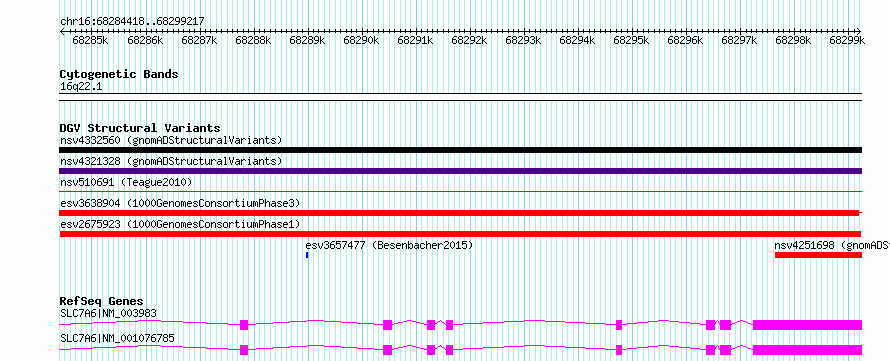Click the 16q22.1 cytogenetic band

pyautogui.click(x=460, y=93)
